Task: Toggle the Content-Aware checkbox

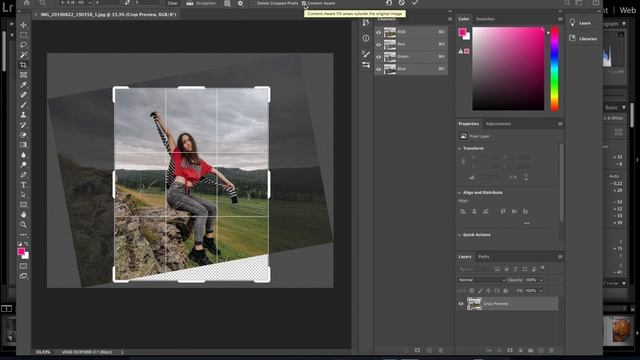Action: [304, 3]
